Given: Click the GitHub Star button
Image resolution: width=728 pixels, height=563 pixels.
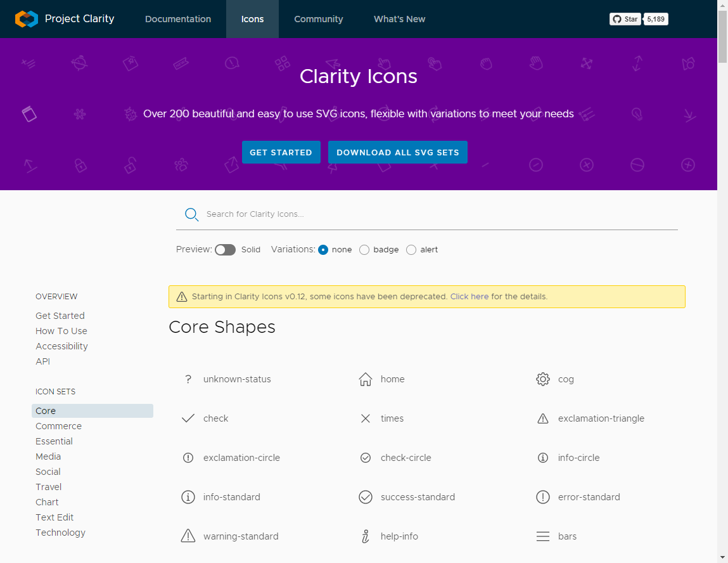Looking at the screenshot, I should click(625, 19).
